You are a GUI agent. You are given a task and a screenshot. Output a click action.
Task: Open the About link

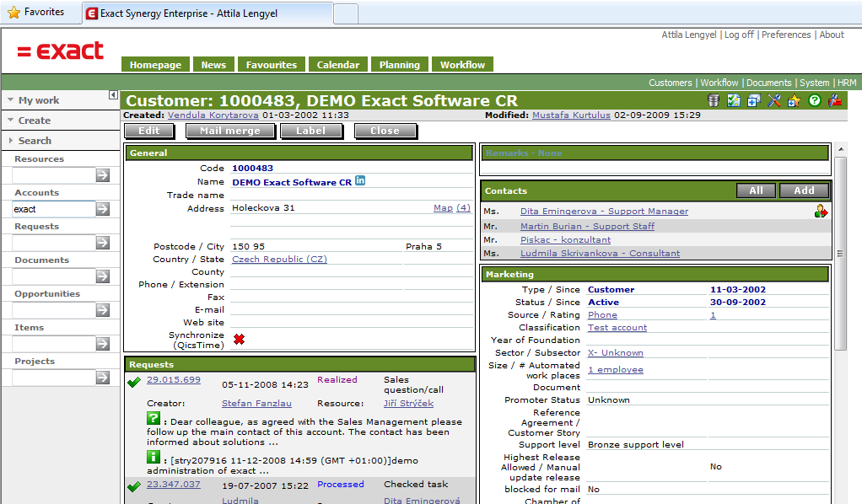[x=832, y=35]
